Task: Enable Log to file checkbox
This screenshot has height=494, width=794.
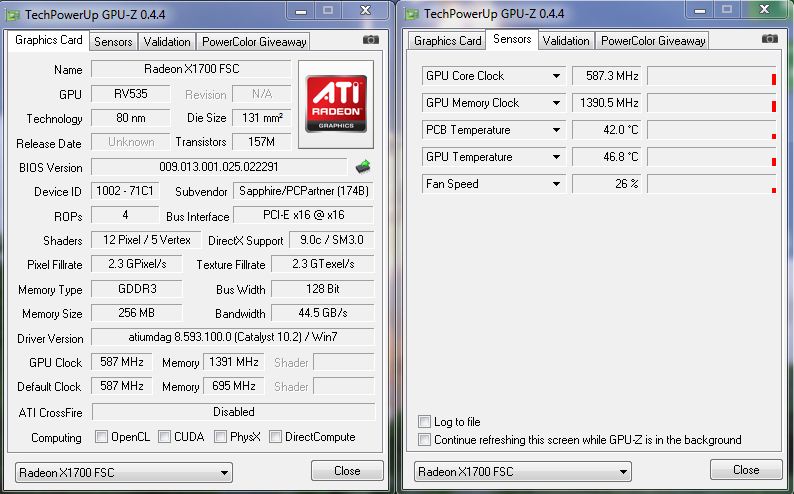Action: (x=424, y=422)
